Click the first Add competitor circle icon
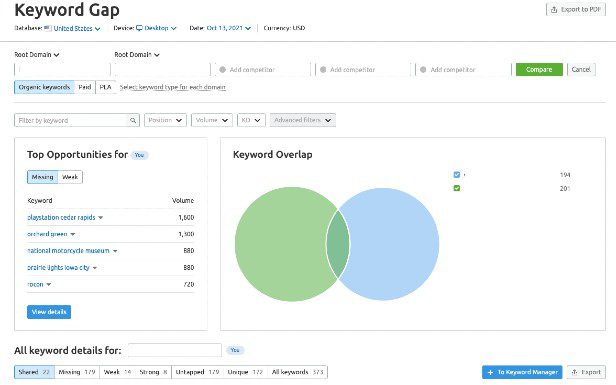Viewport: 616px width, 385px height. pyautogui.click(x=223, y=70)
